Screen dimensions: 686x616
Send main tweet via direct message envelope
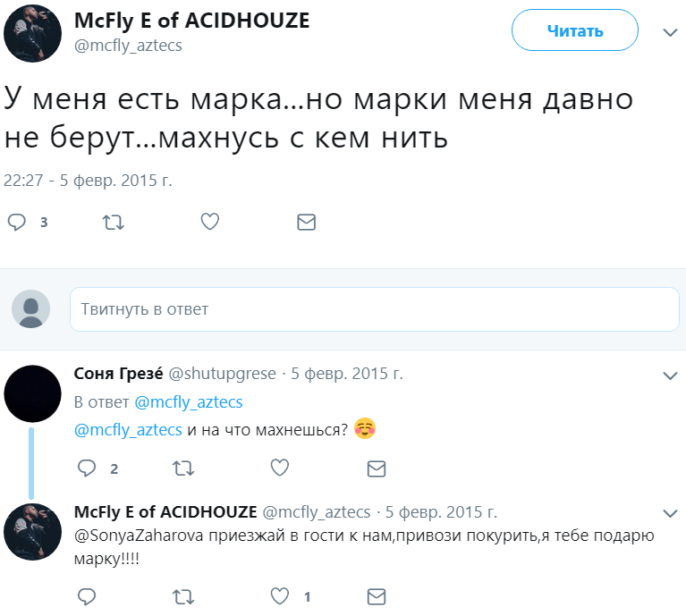click(x=306, y=222)
